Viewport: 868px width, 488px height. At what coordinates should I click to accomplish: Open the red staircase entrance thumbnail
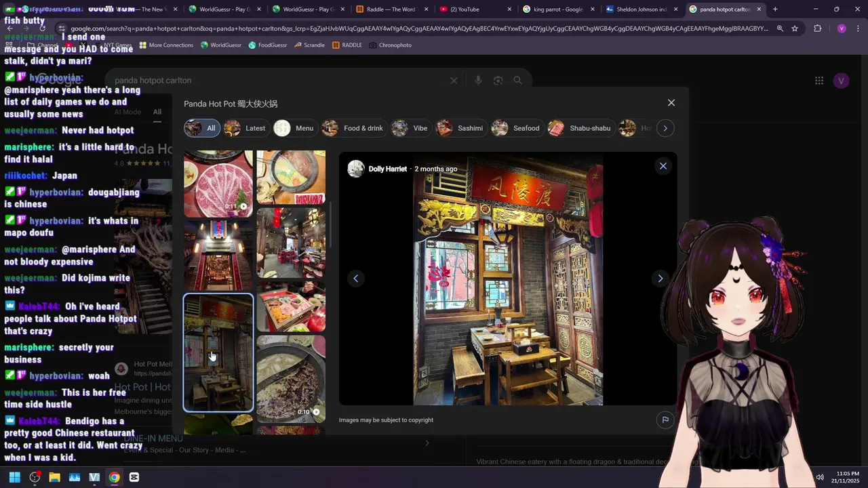pos(218,256)
